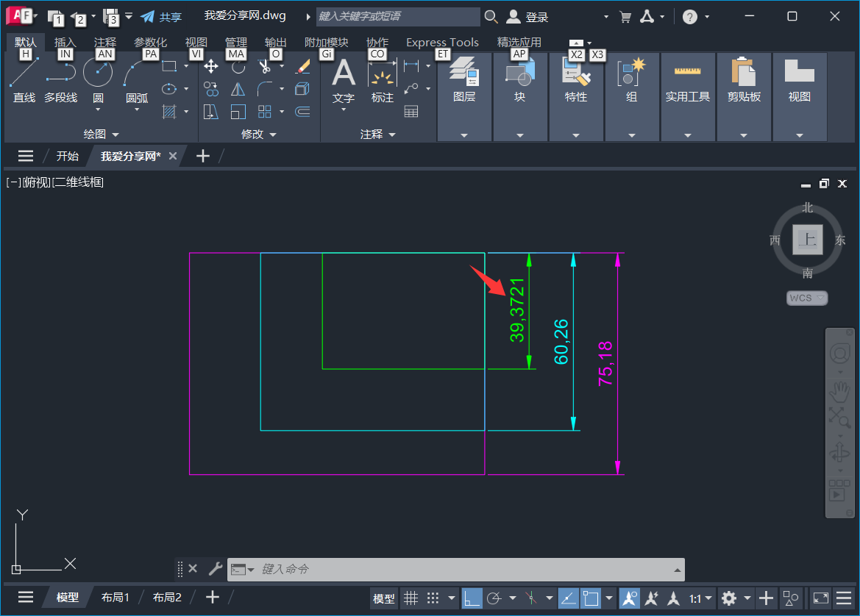Image resolution: width=860 pixels, height=616 pixels.
Task: Activate the Scale tool
Action: [238, 112]
